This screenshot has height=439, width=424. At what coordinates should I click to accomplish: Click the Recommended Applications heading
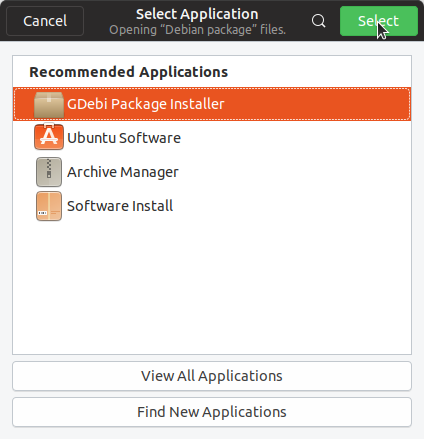(129, 72)
